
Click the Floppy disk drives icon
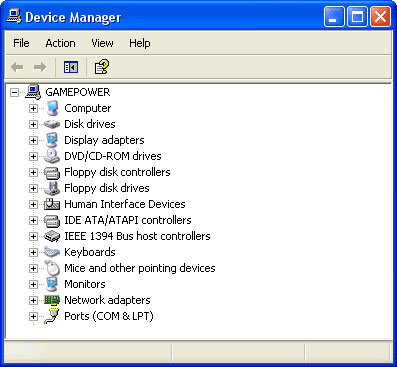tap(52, 188)
